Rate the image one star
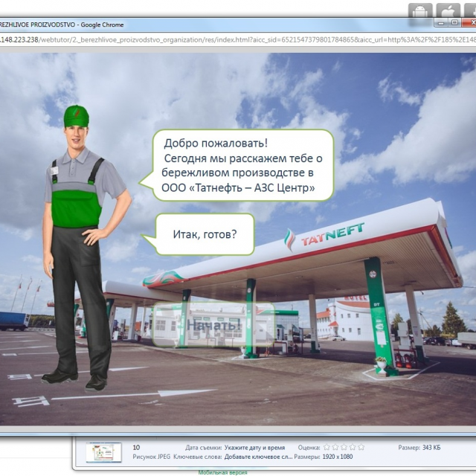The image size is (476, 476). (327, 447)
